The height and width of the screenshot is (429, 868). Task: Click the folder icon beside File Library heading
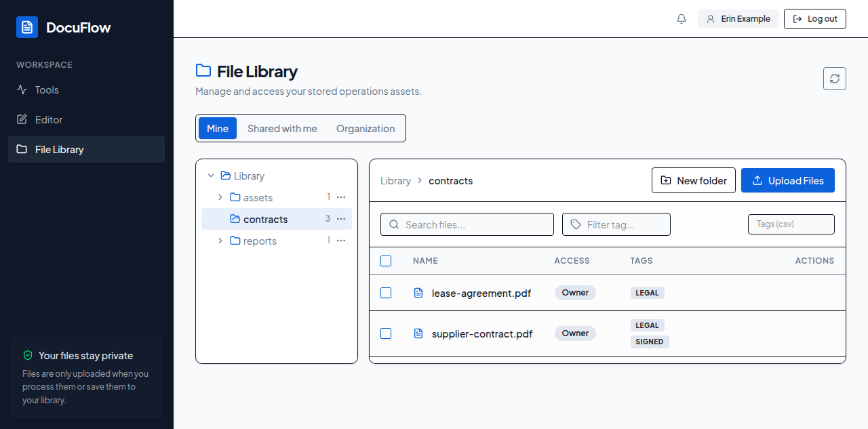click(x=203, y=70)
